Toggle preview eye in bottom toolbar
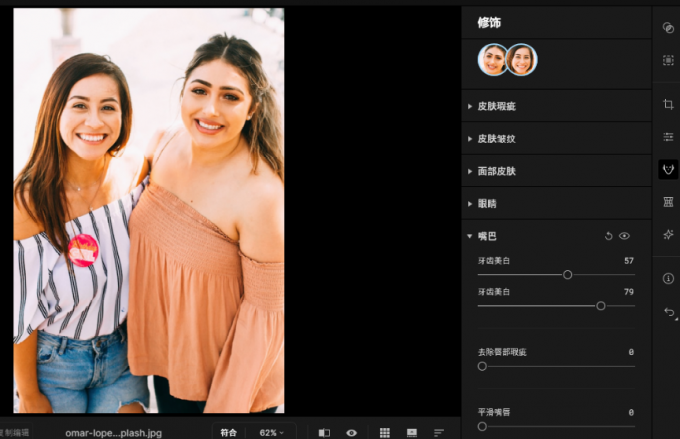Viewport: 680px width, 439px height. pos(351,432)
